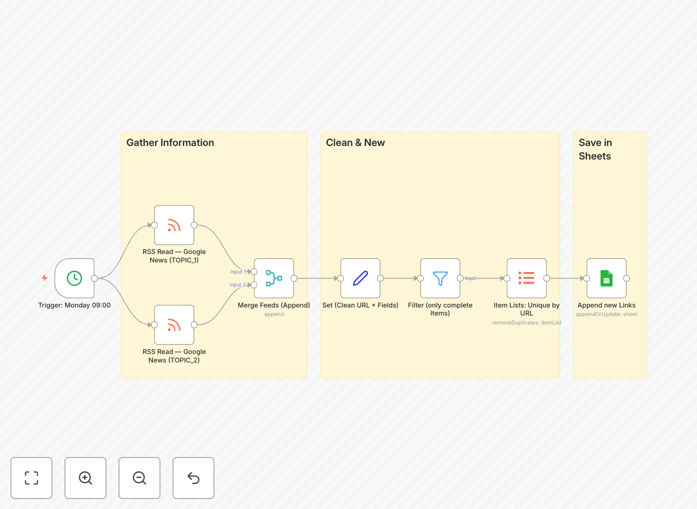Click the Input 2 connector on Merge Feeds
The width and height of the screenshot is (697, 509).
254,285
